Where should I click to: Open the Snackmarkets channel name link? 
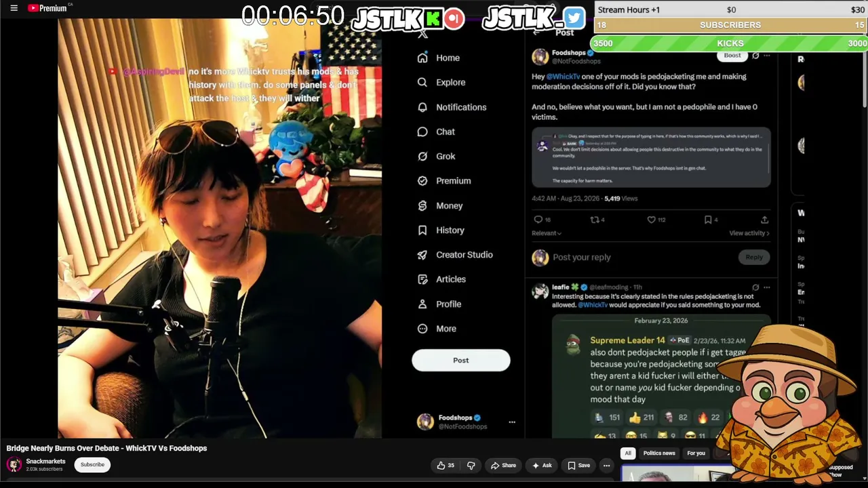(x=45, y=462)
